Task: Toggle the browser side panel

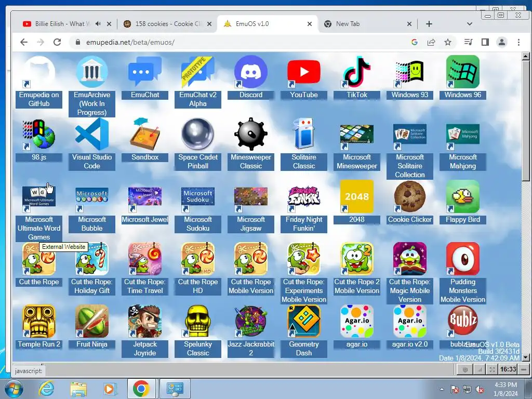Action: tap(485, 42)
